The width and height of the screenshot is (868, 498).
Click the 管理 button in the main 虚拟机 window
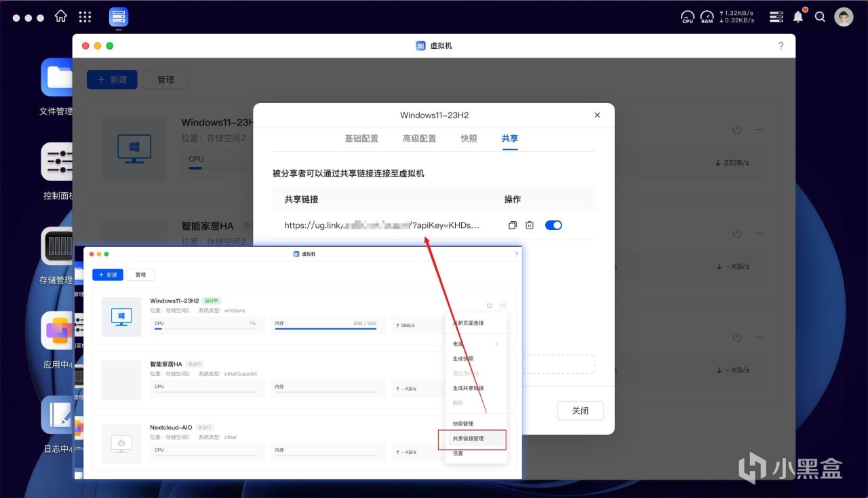(x=165, y=79)
